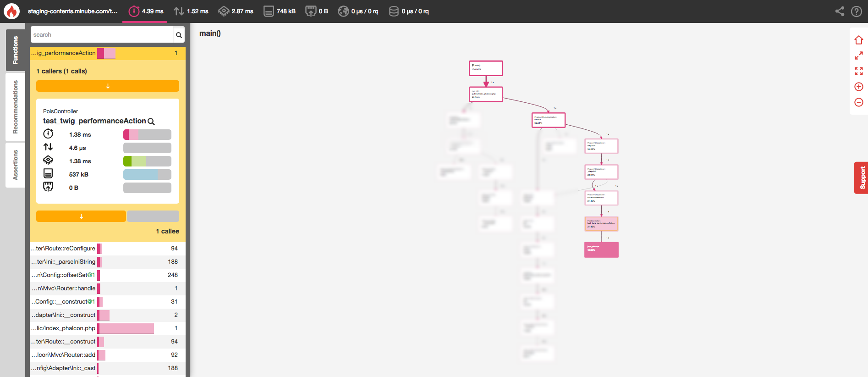The height and width of the screenshot is (377, 868).
Task: Select the ...n\Mvc\Router::handle function row
Action: 108,288
